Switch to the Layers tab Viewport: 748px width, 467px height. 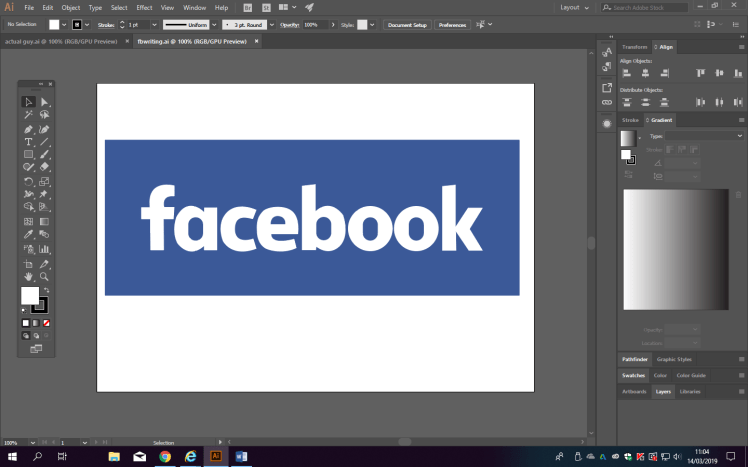pos(663,392)
